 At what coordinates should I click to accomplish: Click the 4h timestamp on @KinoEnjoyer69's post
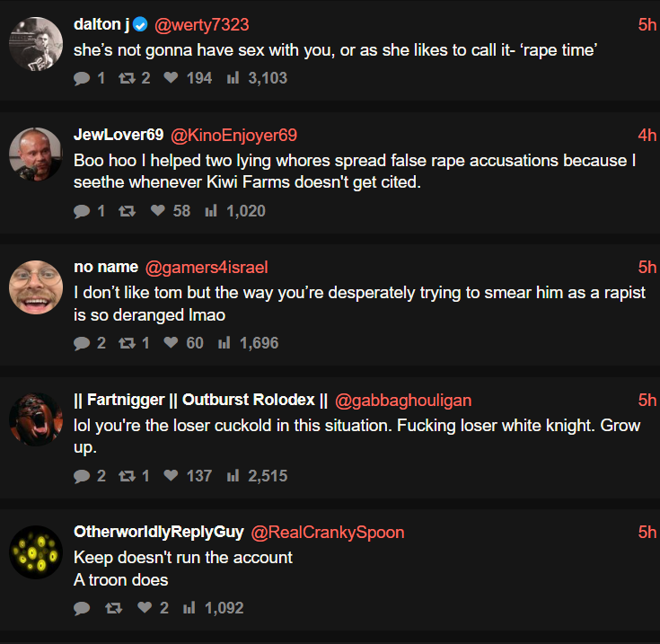click(647, 136)
